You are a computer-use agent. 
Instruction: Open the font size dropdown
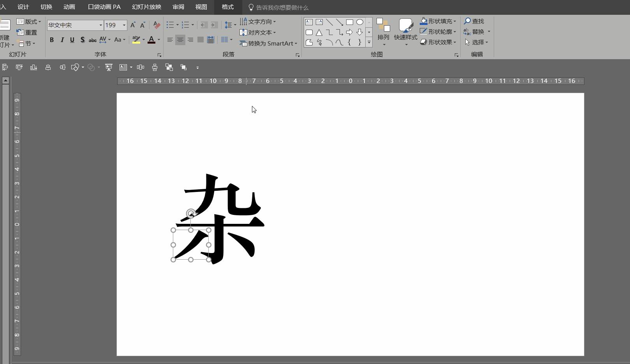point(123,25)
